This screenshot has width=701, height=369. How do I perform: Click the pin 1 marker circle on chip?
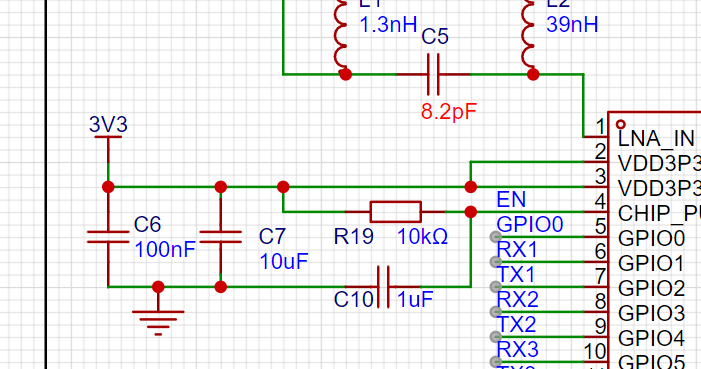point(621,124)
